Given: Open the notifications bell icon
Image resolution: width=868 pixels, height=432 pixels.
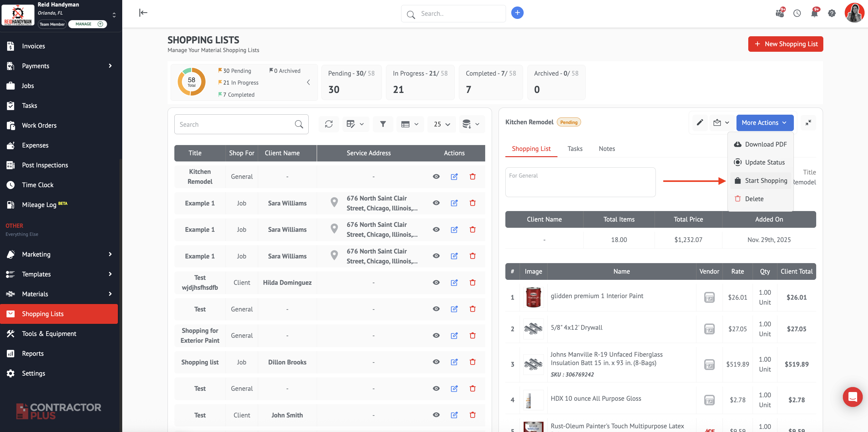Looking at the screenshot, I should tap(814, 13).
